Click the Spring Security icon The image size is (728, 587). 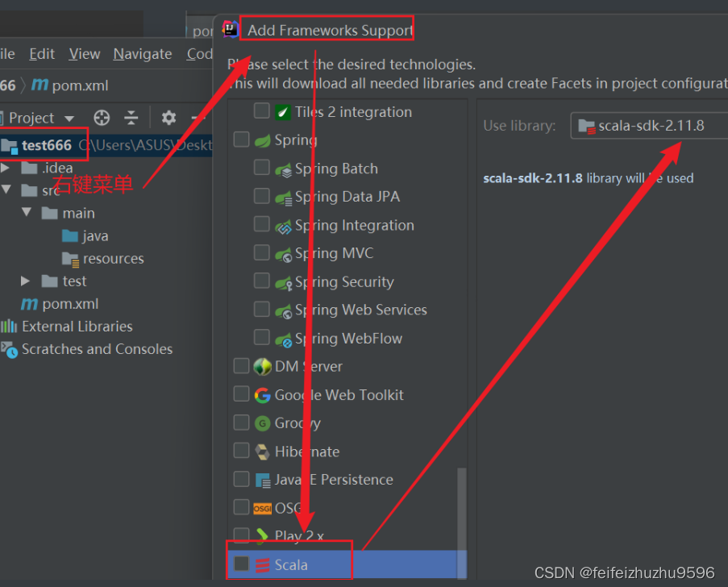[x=283, y=283]
